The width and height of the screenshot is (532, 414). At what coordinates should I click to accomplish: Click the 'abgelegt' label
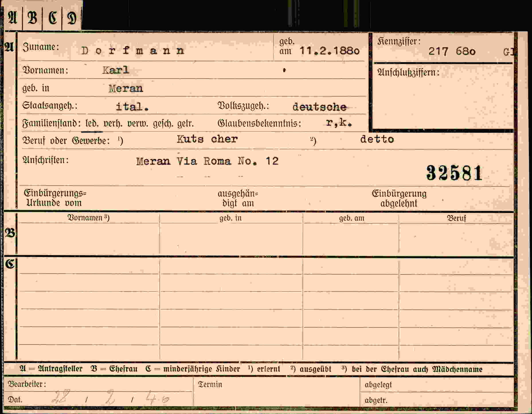pos(378,385)
